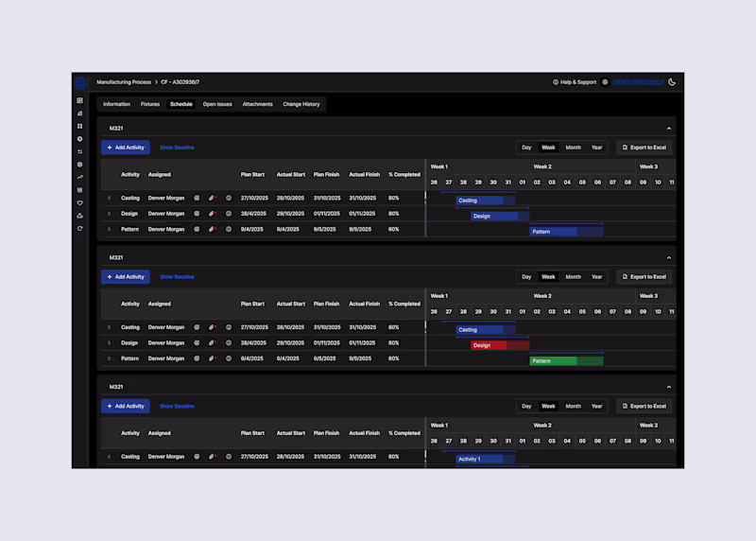This screenshot has width=756, height=541.
Task: Click the round app logo above the sidebar
Action: (80, 83)
